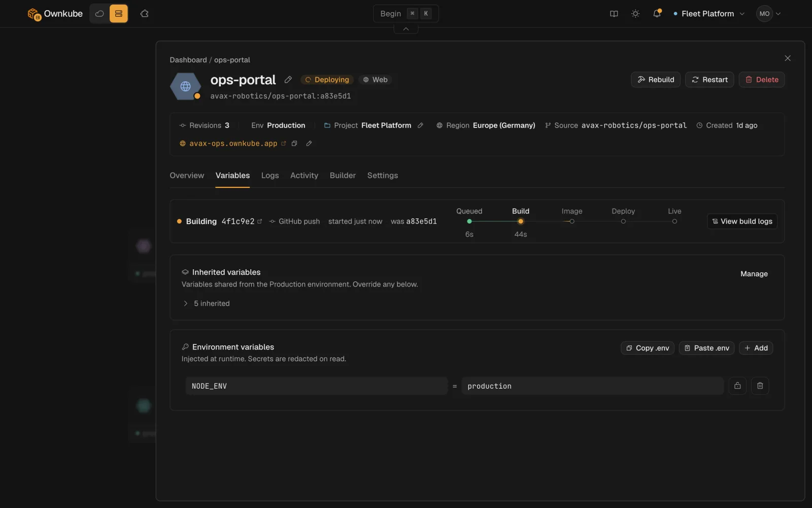Select the server list view icon
The width and height of the screenshot is (812, 508).
click(x=119, y=14)
